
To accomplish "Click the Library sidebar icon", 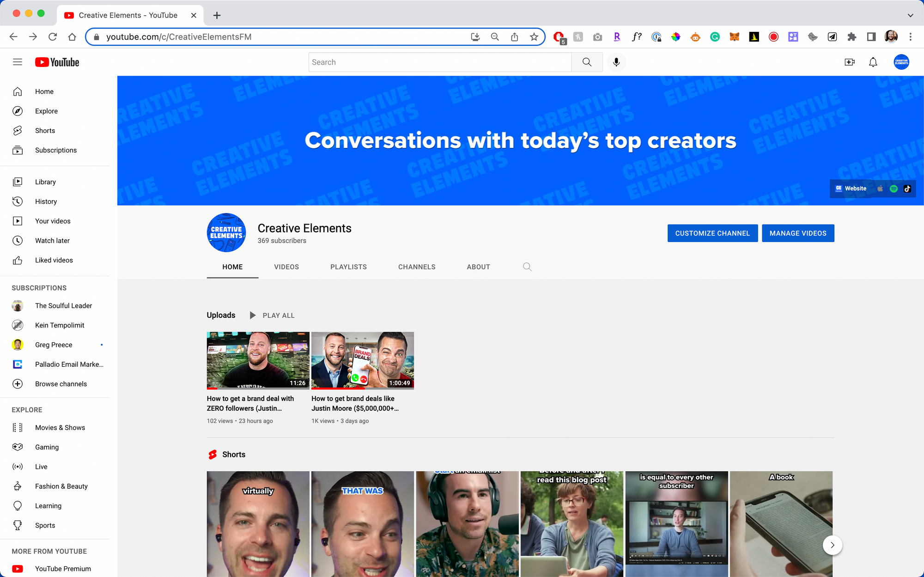I will (x=18, y=182).
